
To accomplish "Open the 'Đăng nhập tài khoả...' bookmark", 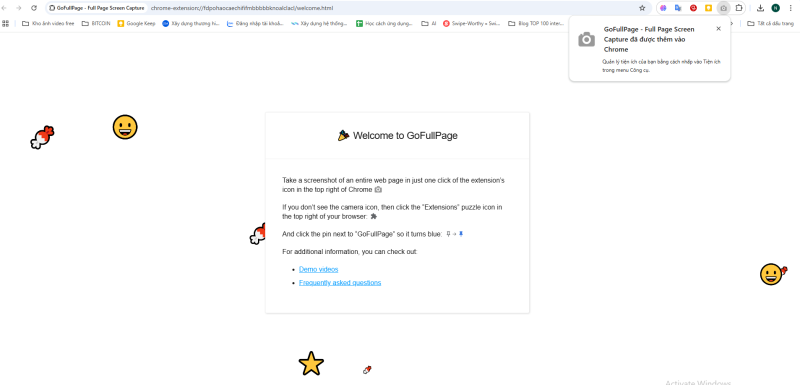I will click(255, 23).
